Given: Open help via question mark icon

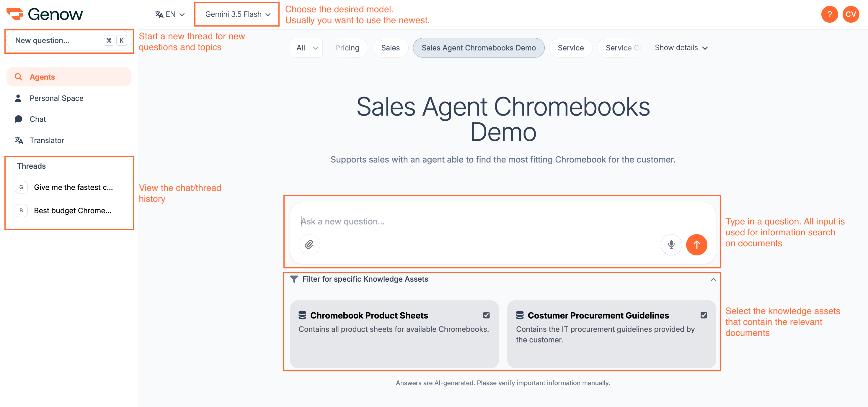Looking at the screenshot, I should pyautogui.click(x=829, y=14).
